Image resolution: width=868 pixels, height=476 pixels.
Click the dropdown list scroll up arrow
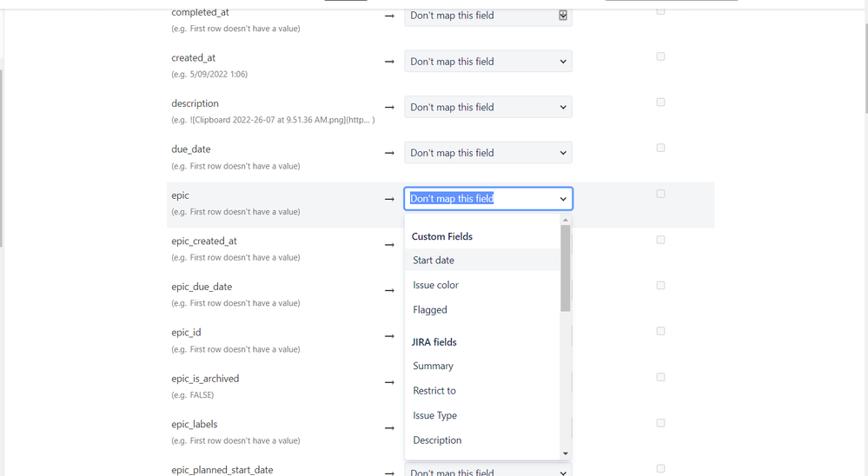point(565,221)
